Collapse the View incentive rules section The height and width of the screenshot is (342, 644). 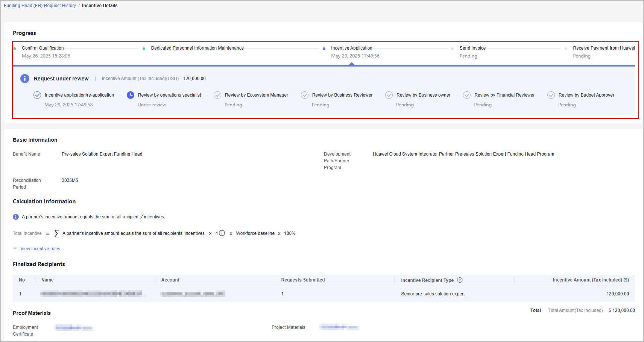pos(40,249)
